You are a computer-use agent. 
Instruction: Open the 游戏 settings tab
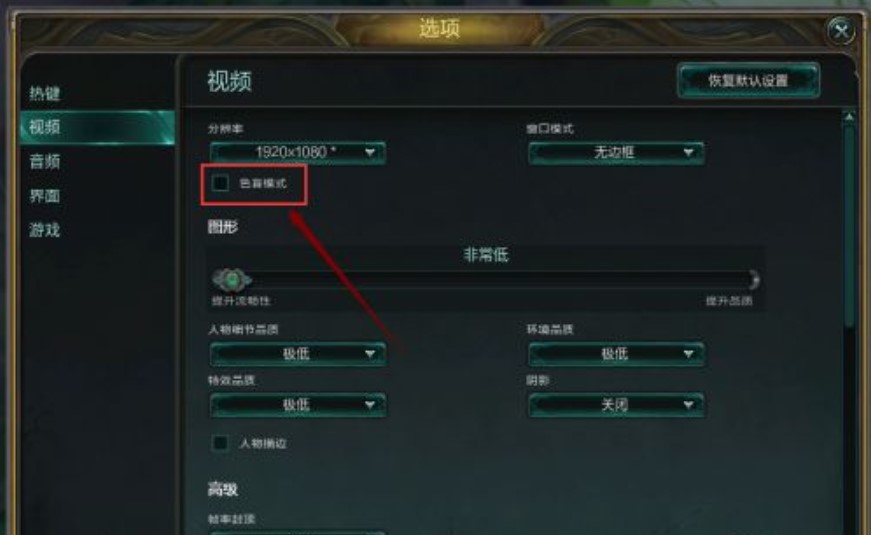45,230
